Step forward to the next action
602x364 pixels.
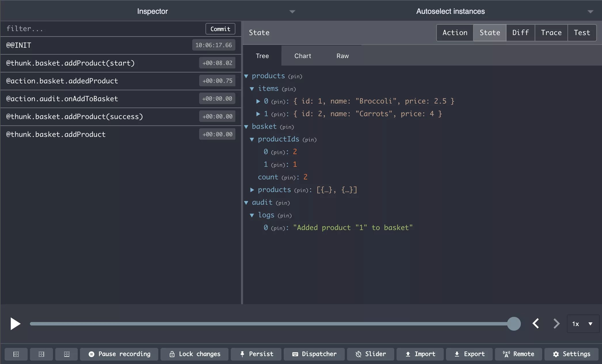click(x=556, y=323)
